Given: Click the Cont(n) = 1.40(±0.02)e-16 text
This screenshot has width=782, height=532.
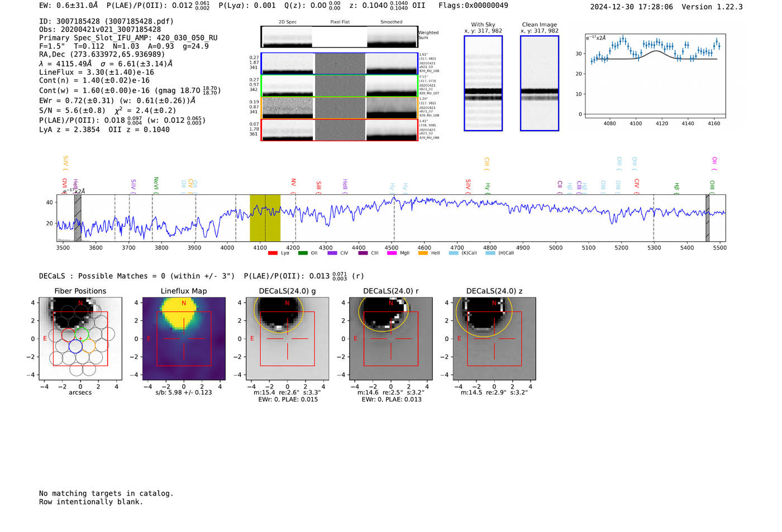Looking at the screenshot, I should pos(94,80).
